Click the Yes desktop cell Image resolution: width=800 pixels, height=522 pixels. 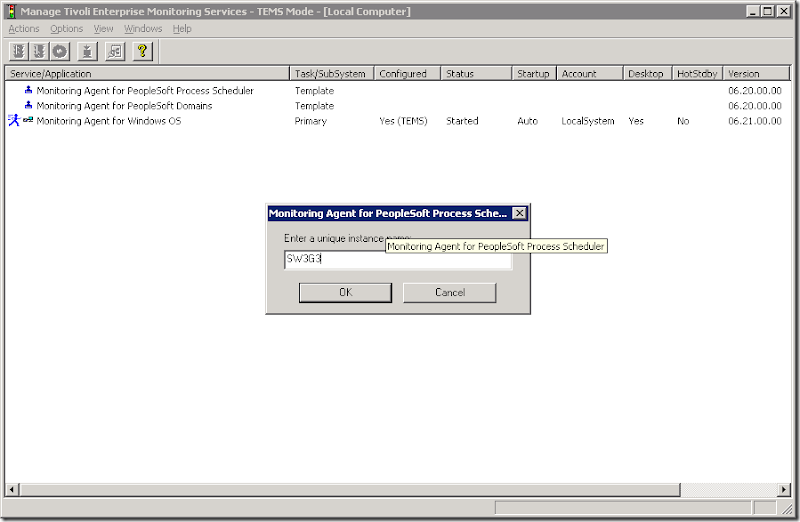click(x=636, y=121)
